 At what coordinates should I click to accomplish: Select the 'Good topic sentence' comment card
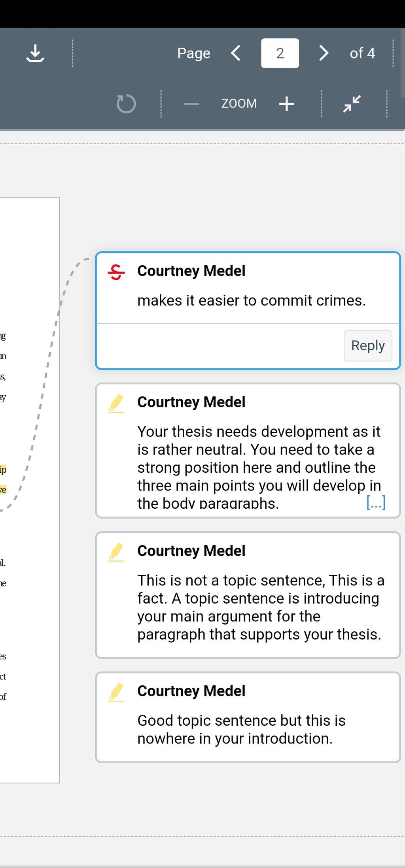pyautogui.click(x=248, y=717)
